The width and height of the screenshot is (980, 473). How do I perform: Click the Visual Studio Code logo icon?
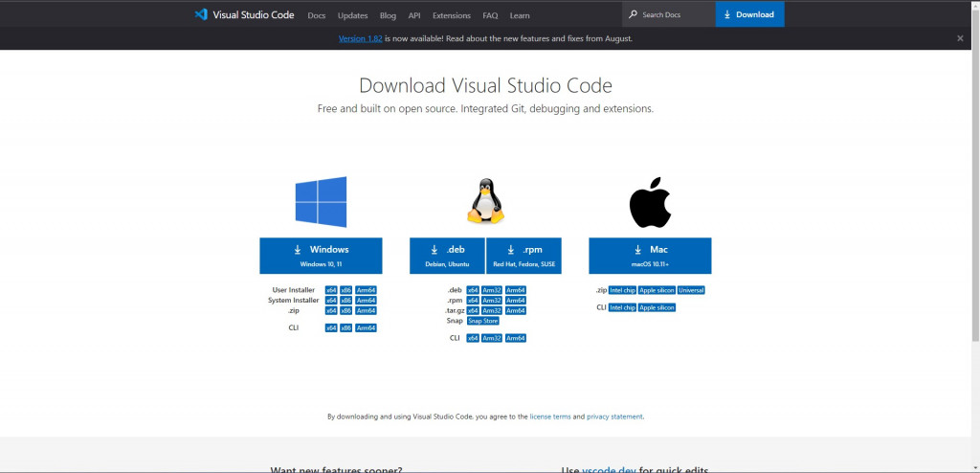coord(201,15)
